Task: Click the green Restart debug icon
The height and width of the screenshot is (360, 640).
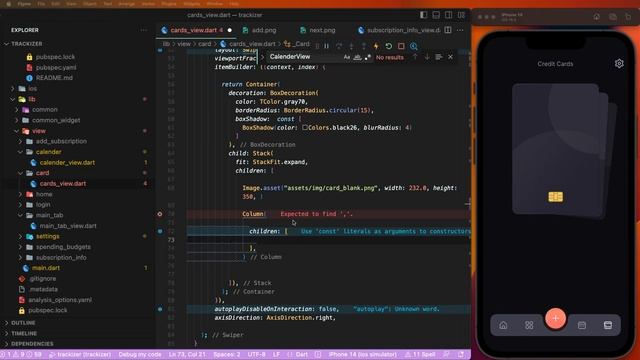Action: [389, 46]
